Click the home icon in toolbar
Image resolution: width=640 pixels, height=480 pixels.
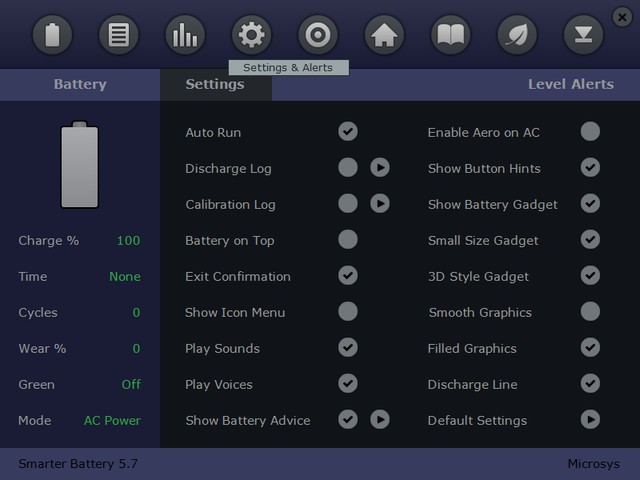[384, 36]
